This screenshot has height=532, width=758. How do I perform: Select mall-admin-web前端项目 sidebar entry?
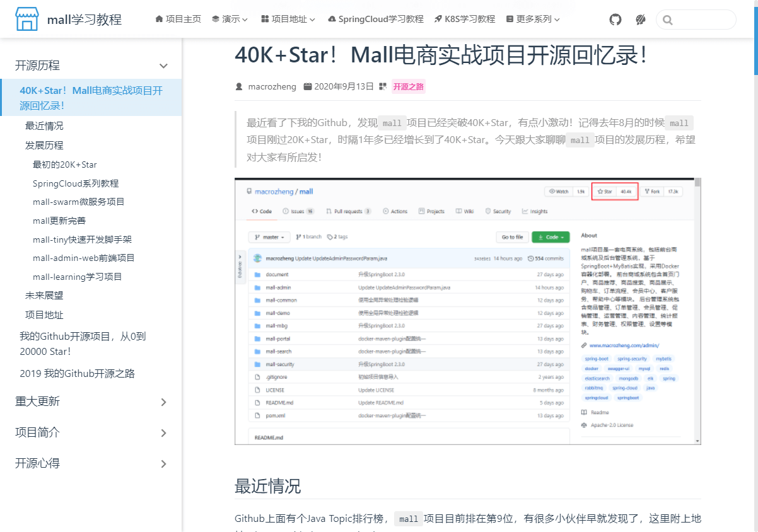click(x=84, y=258)
